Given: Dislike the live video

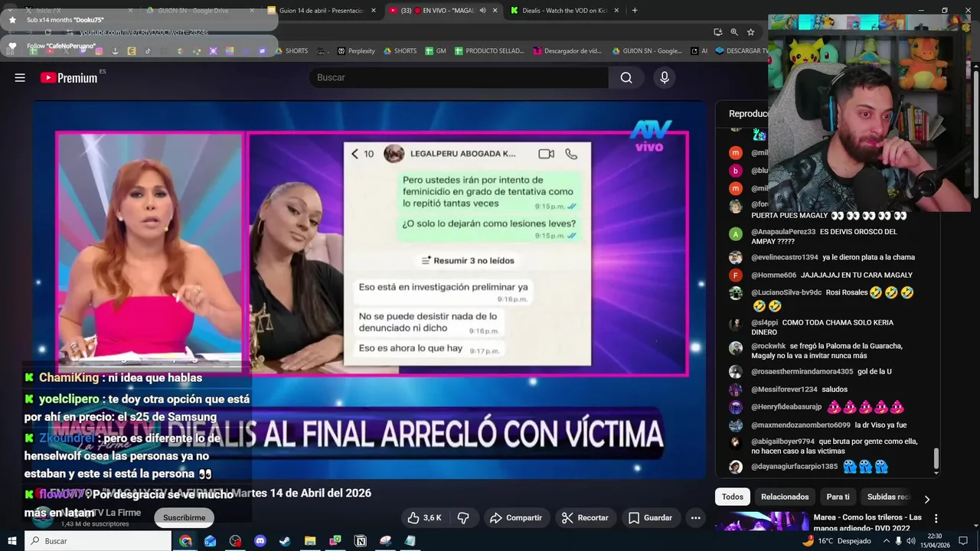Looking at the screenshot, I should 463,518.
